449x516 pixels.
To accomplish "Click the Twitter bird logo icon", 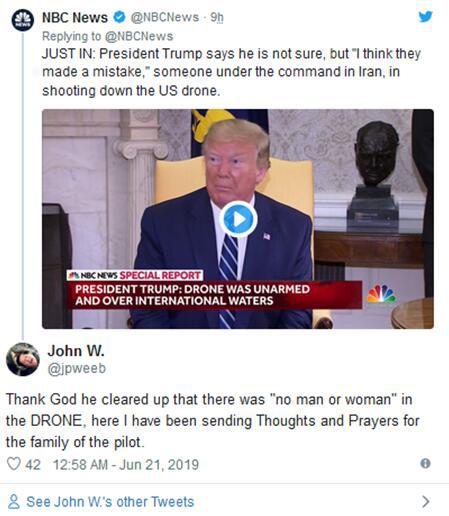I will tap(426, 16).
